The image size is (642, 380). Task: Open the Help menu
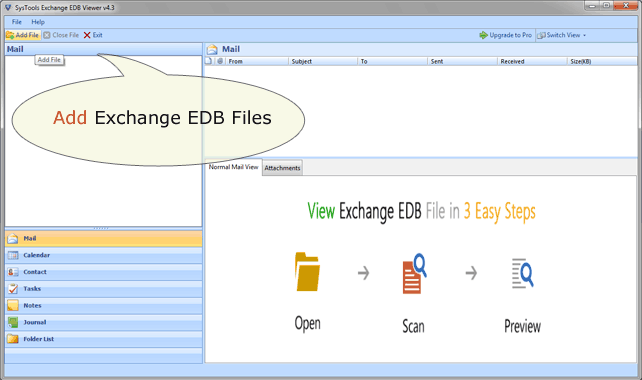[38, 22]
